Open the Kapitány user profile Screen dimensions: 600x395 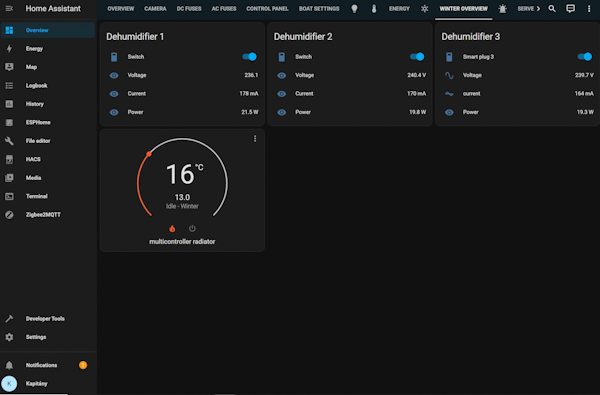point(48,384)
